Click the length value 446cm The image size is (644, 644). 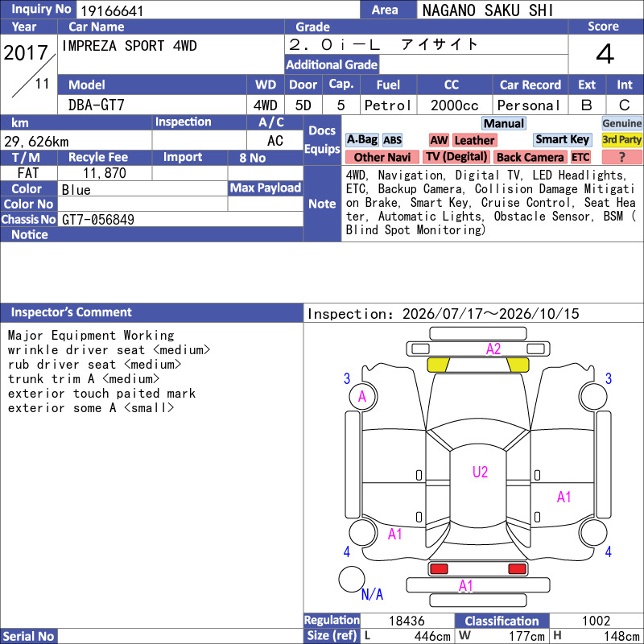pyautogui.click(x=432, y=636)
